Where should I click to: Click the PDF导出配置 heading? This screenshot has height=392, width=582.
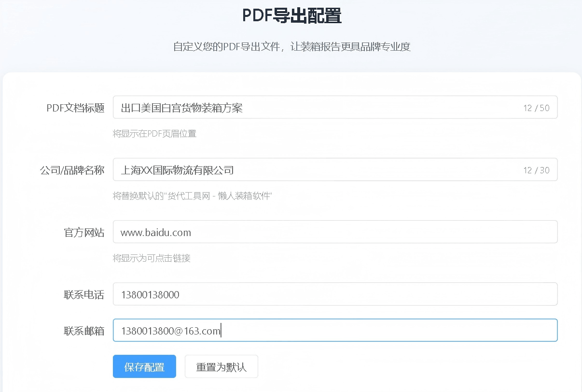point(291,16)
